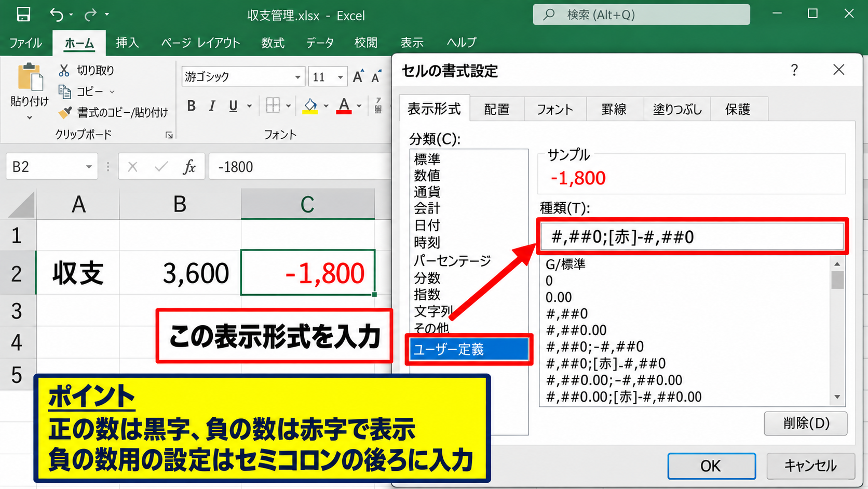Screen dimensions: 868x489
Task: Click the 検索 search box
Action: click(x=641, y=15)
